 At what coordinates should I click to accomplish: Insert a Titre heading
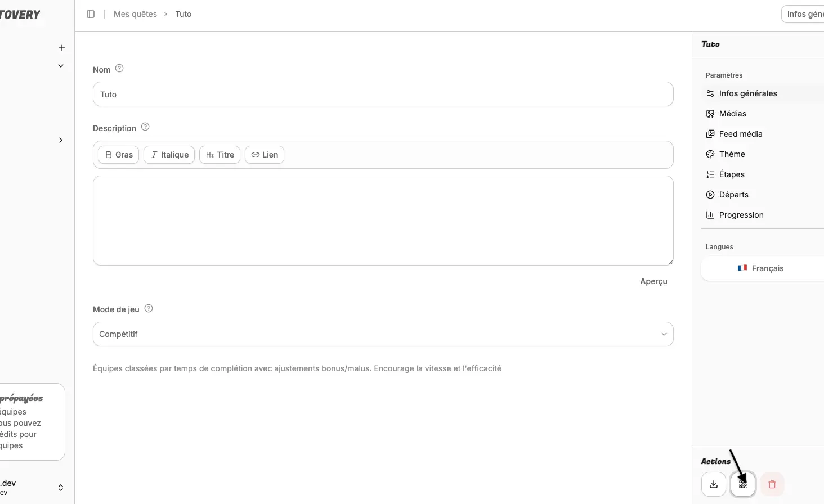(x=220, y=155)
